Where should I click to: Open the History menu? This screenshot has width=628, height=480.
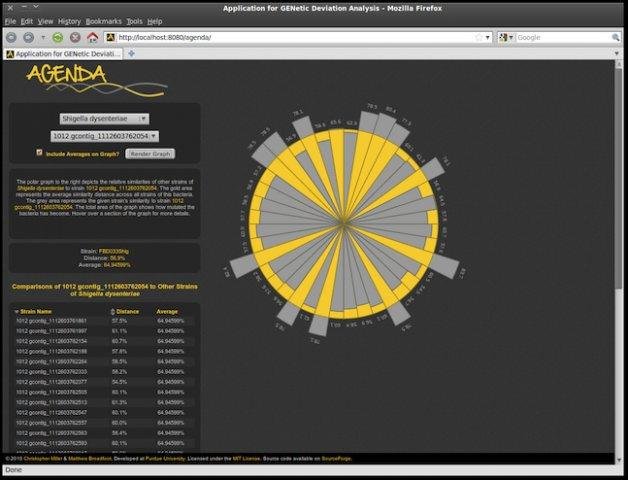pyautogui.click(x=69, y=22)
